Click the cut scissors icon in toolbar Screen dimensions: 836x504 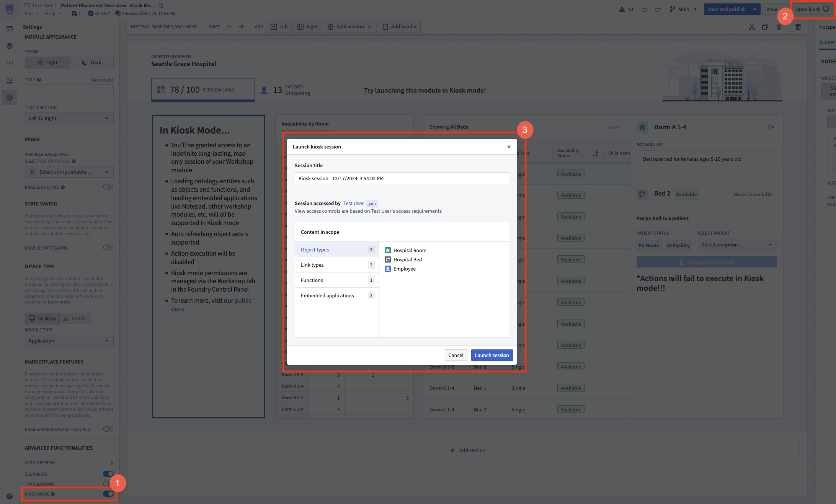coord(752,27)
